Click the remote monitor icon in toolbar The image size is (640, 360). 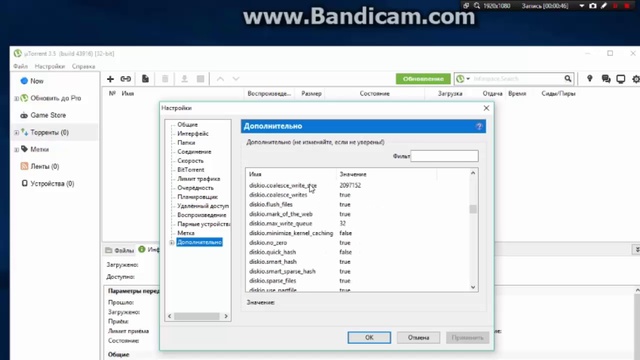pos(621,79)
